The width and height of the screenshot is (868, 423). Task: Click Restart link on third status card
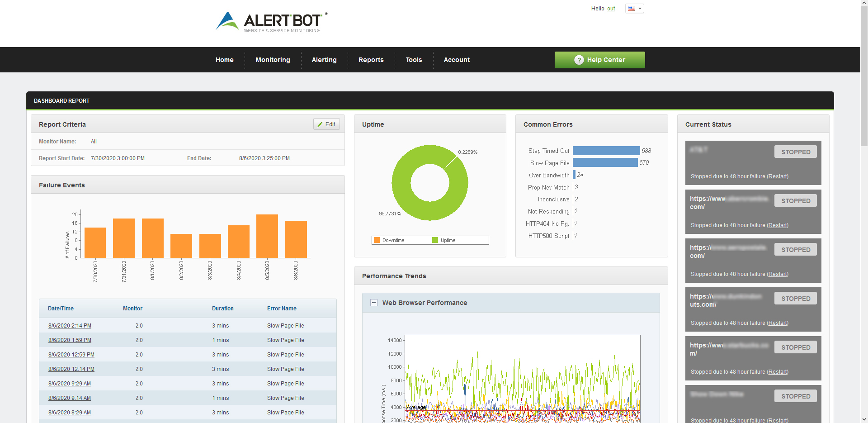(778, 274)
